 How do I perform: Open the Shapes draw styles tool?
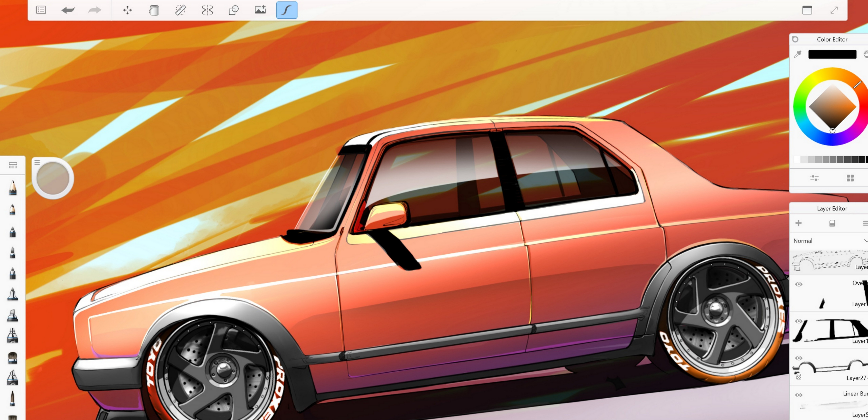click(x=233, y=10)
